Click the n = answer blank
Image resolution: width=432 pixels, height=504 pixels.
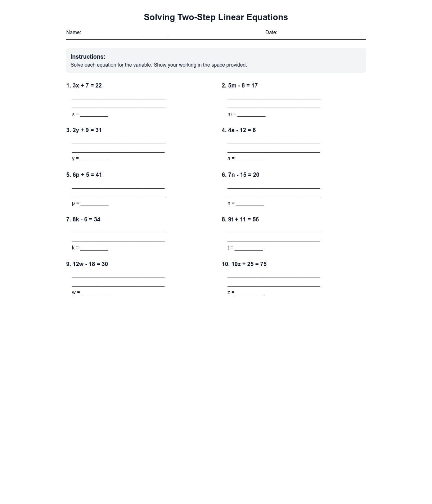pyautogui.click(x=250, y=203)
